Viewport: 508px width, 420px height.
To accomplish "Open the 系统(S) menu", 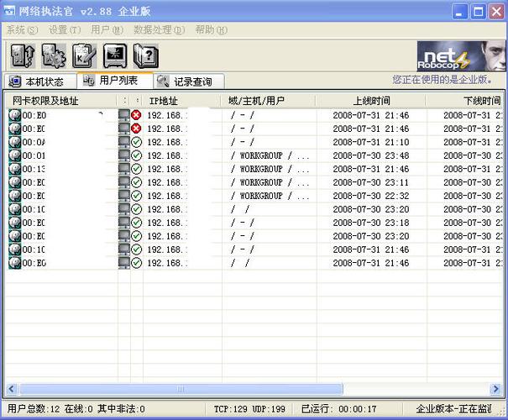I will click(23, 30).
